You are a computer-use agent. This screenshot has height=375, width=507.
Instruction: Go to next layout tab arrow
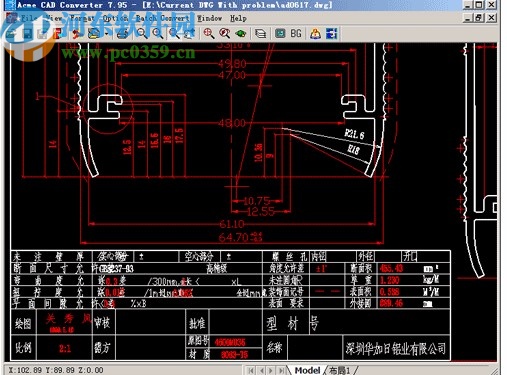(x=271, y=370)
